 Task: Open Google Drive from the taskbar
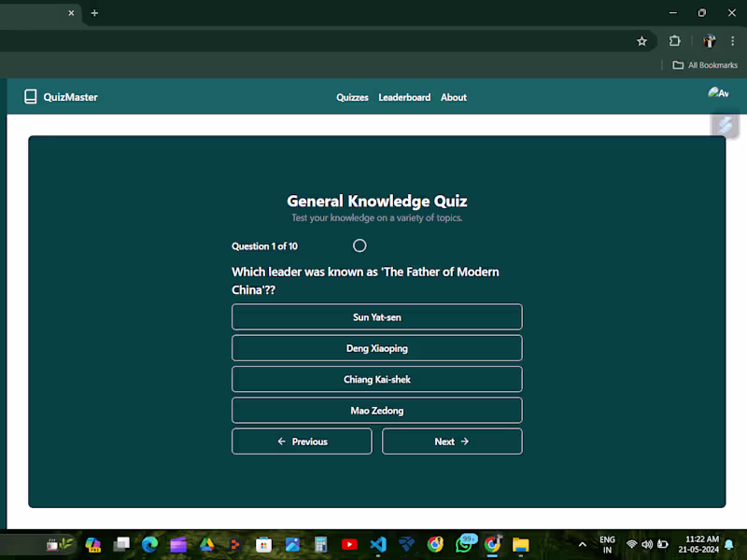(x=206, y=544)
